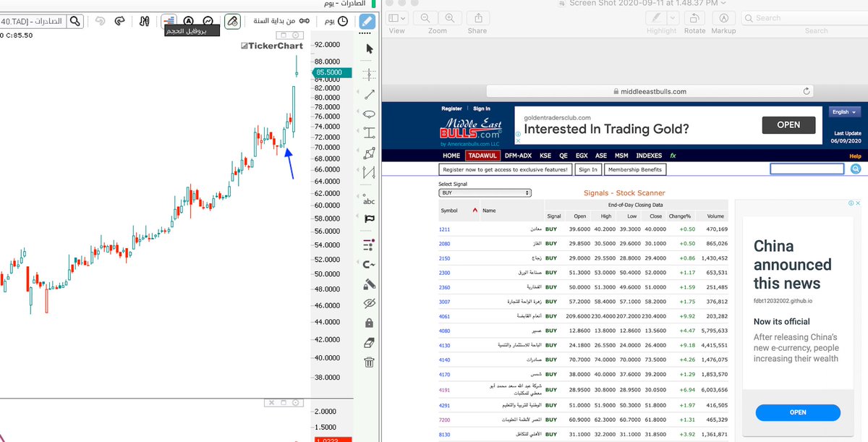
Task: Open the INDEXES menu item
Action: click(649, 156)
